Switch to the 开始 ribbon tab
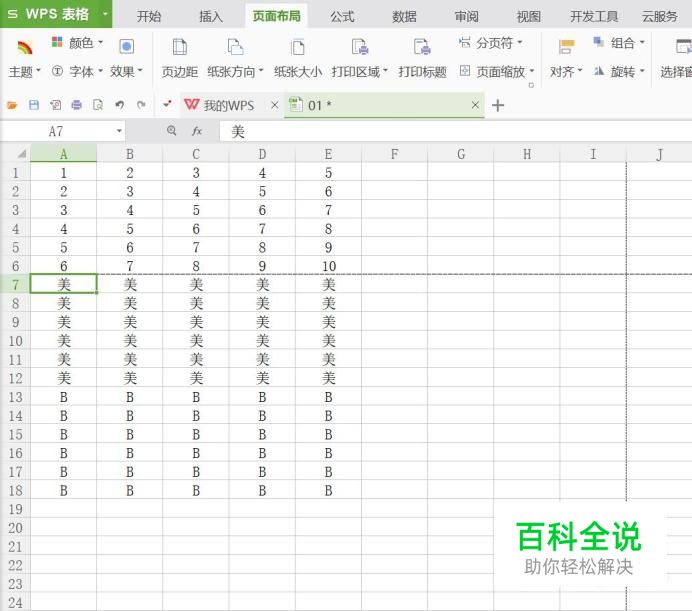 point(149,16)
